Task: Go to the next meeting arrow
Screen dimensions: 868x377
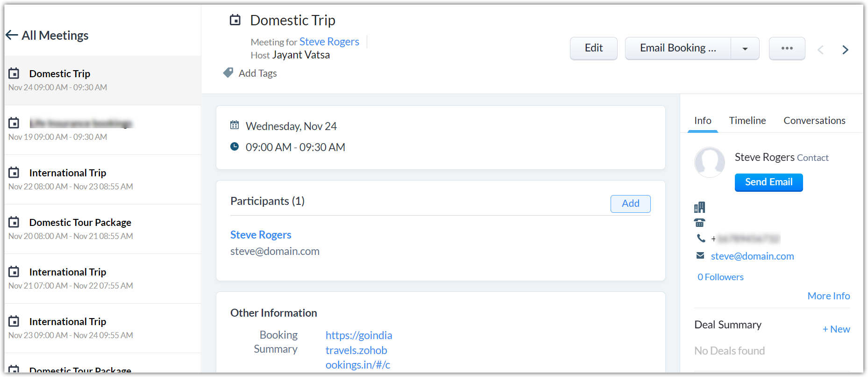Action: [x=845, y=50]
